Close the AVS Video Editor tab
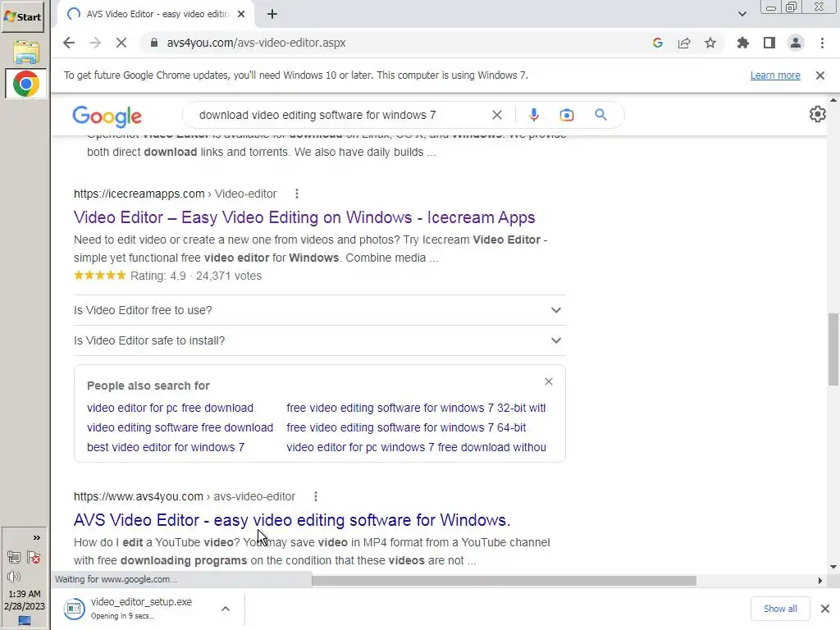Screen dimensions: 840x630 241,14
